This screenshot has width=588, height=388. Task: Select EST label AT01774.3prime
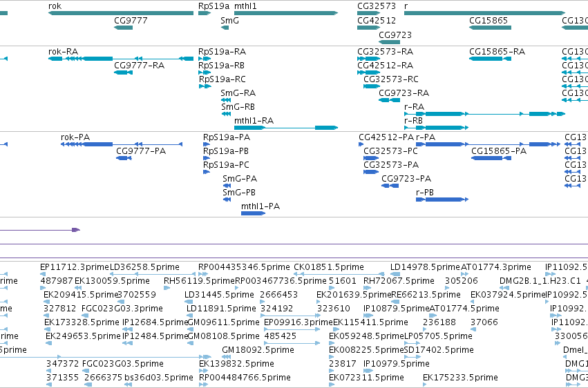[495, 267]
